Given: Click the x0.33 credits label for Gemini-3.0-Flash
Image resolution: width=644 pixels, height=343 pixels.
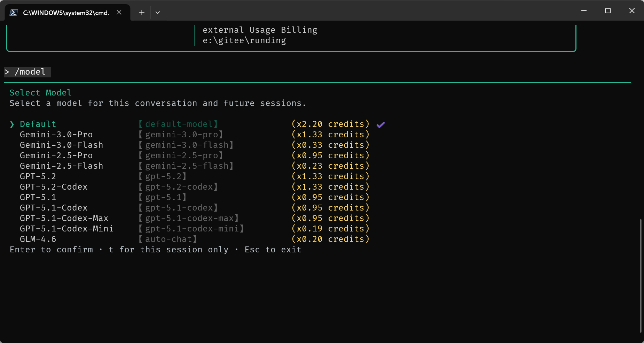Looking at the screenshot, I should pos(330,145).
